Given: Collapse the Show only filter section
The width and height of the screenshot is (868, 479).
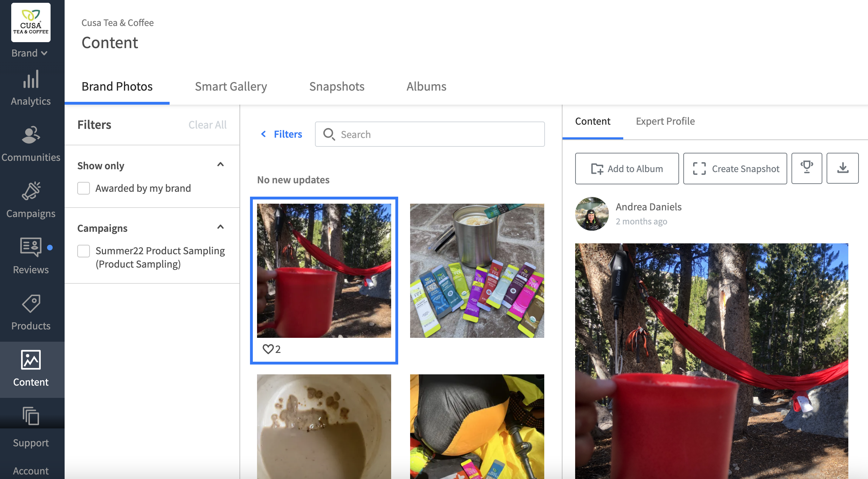Looking at the screenshot, I should [x=221, y=164].
